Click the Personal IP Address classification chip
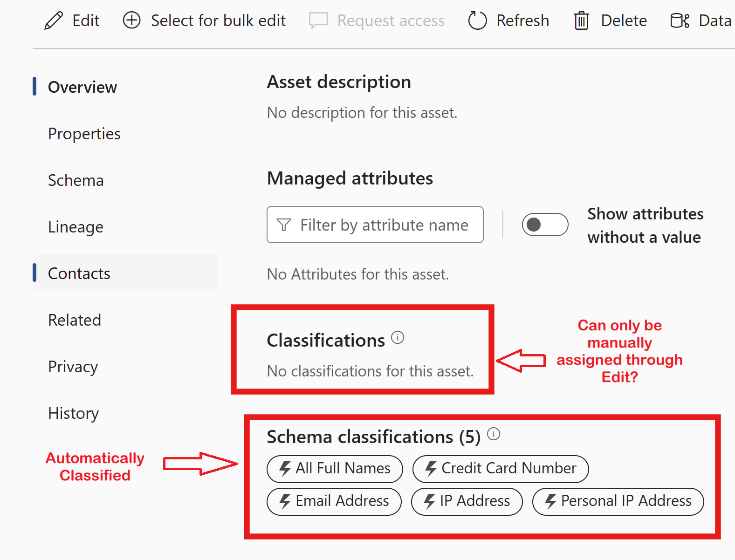This screenshot has height=560, width=735. click(618, 501)
